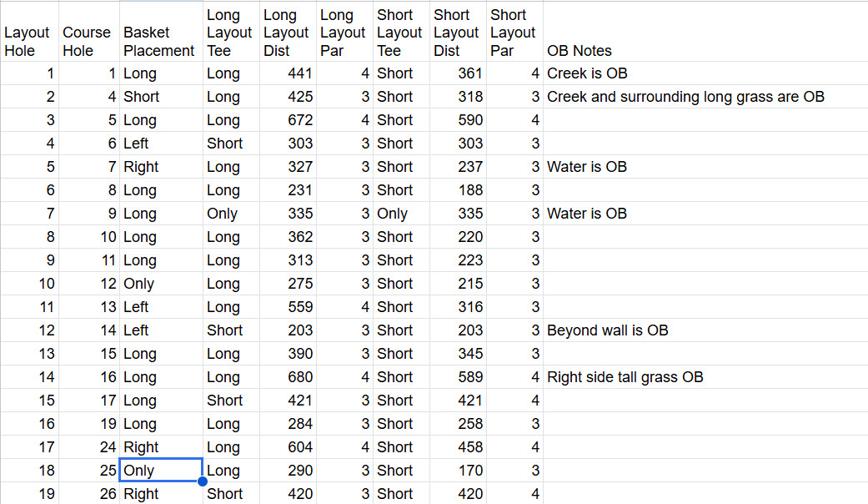This screenshot has height=504, width=868.
Task: Select the 'Right side tall grass OB' cell
Action: click(705, 376)
